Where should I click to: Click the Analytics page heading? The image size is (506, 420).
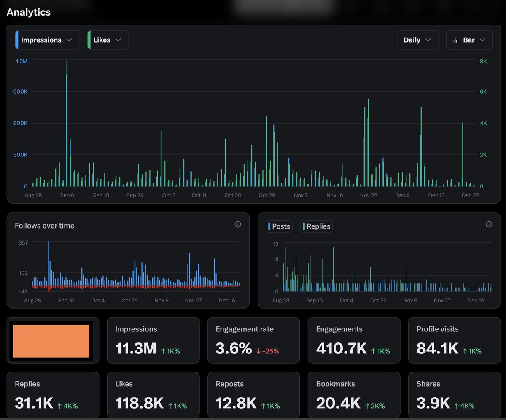click(29, 12)
